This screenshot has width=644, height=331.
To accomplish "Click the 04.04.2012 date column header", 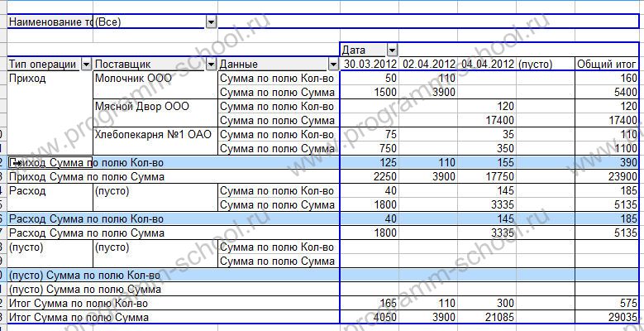I will (x=488, y=64).
